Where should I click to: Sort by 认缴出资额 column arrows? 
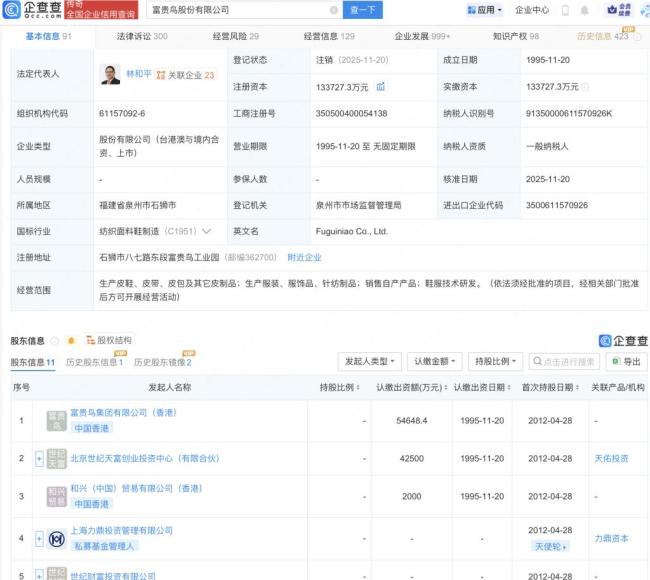coord(446,388)
